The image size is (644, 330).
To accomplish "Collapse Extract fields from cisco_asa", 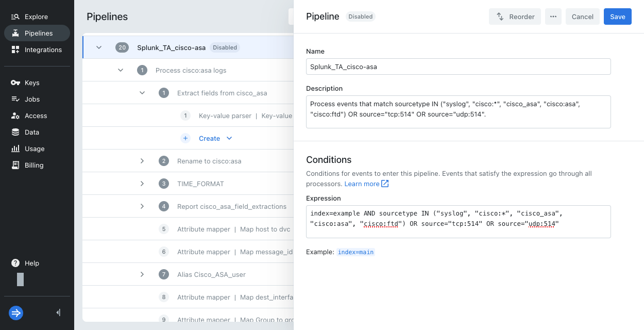I will [x=142, y=93].
